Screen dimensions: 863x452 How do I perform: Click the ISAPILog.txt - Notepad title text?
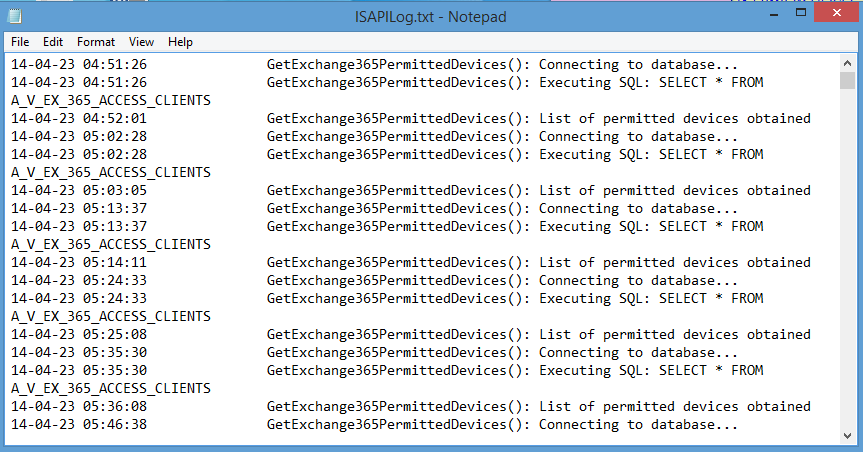pos(430,17)
